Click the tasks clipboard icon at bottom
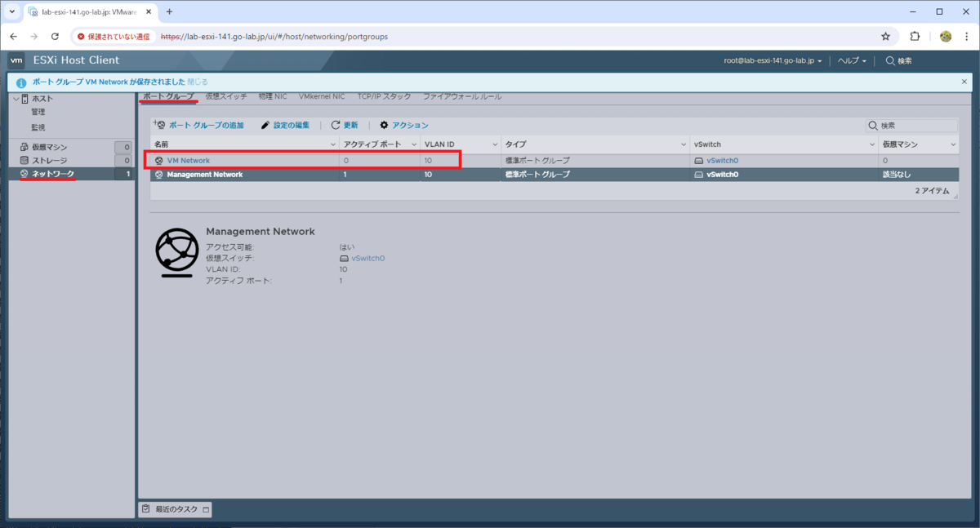 click(x=146, y=509)
